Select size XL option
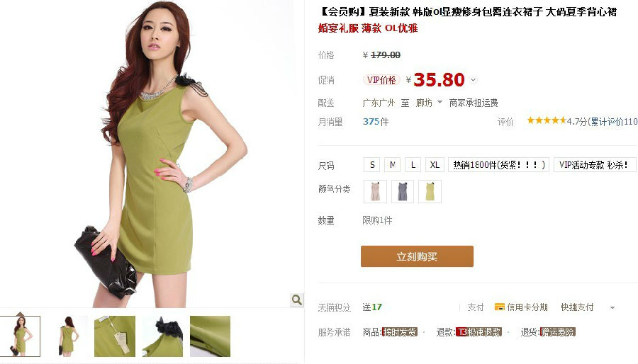Image resolution: width=638 pixels, height=364 pixels. click(x=435, y=164)
